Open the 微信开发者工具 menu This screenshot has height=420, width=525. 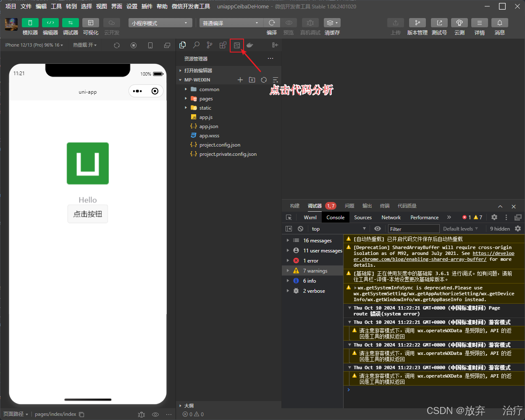191,6
